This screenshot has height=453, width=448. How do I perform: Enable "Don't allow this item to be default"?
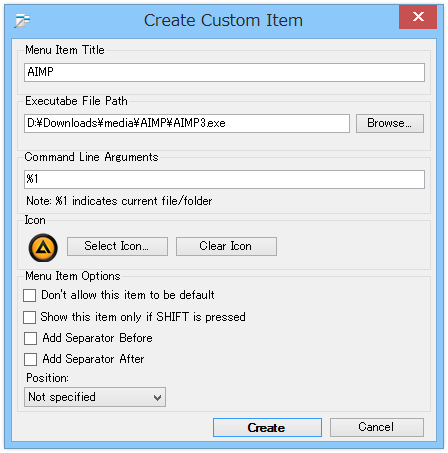point(30,295)
